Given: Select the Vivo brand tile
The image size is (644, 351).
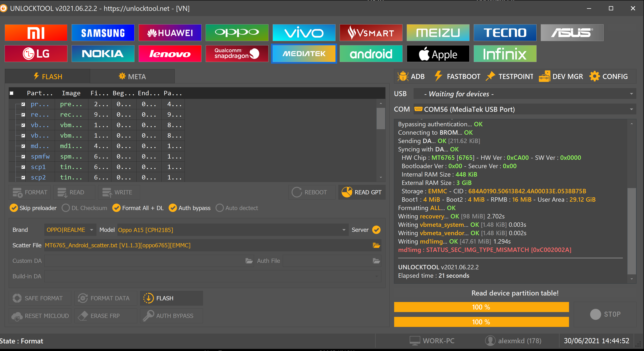Looking at the screenshot, I should [x=304, y=32].
